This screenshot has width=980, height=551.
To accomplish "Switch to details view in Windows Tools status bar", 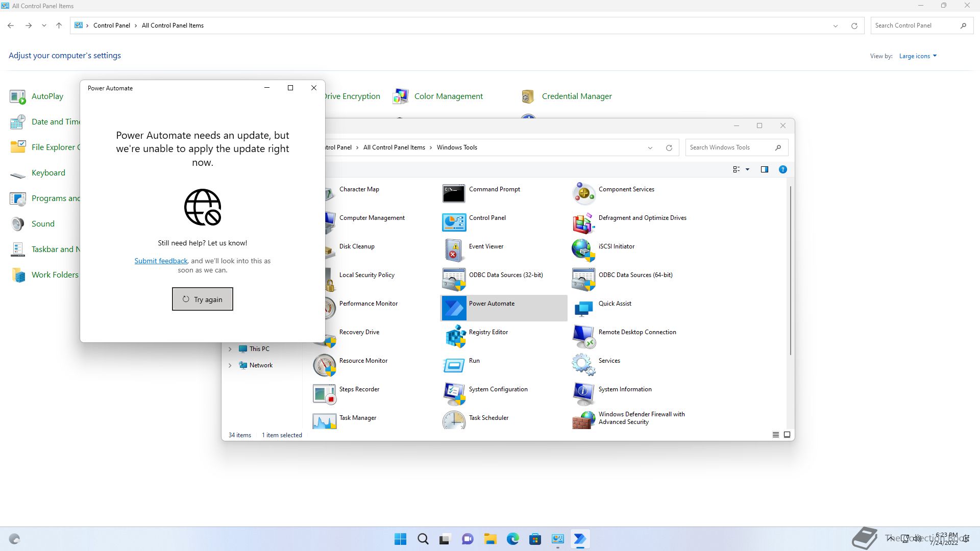I will pyautogui.click(x=775, y=435).
